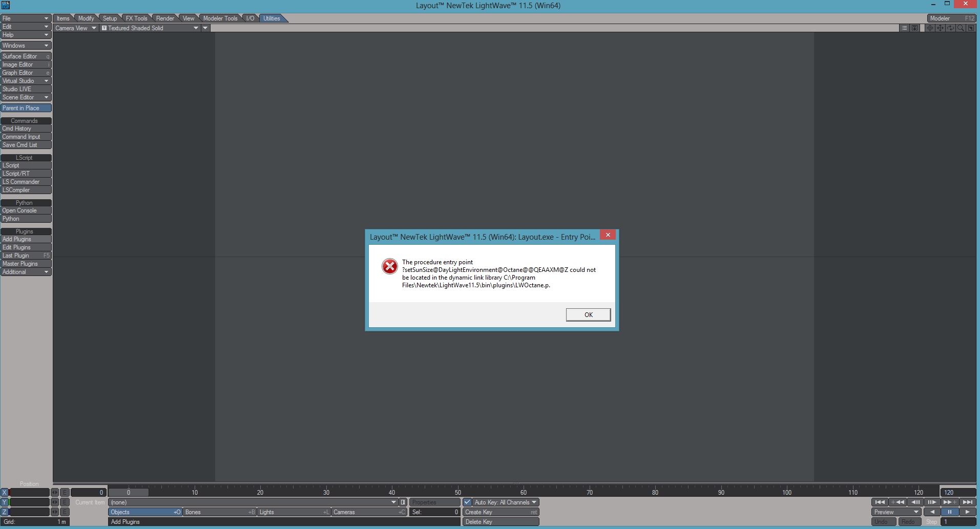
Task: Go to the previous keyframe
Action: (x=897, y=502)
